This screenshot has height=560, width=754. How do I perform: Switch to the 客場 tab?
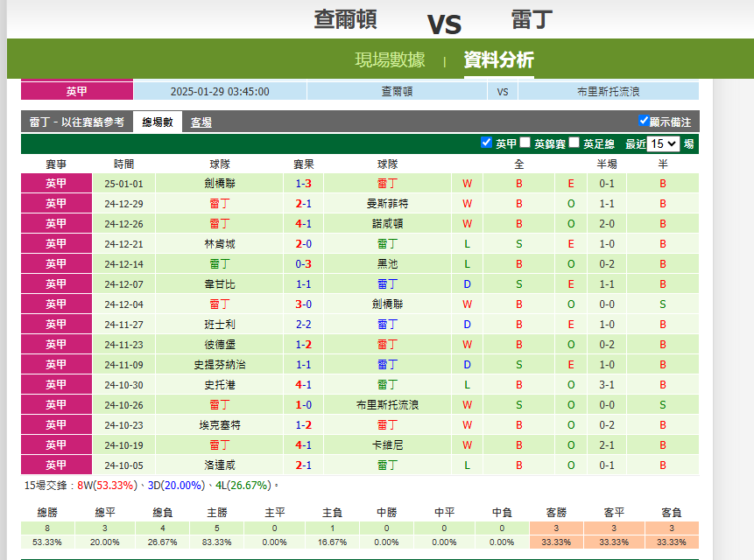click(201, 122)
